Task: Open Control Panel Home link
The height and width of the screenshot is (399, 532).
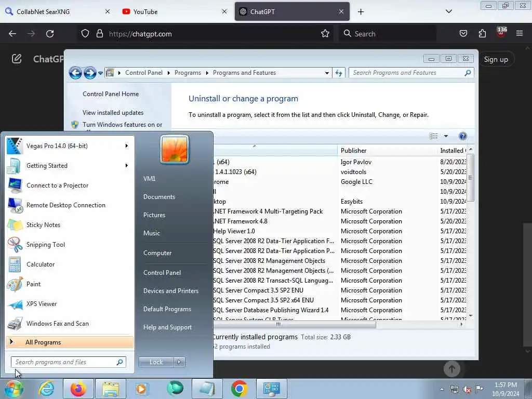Action: pyautogui.click(x=111, y=94)
